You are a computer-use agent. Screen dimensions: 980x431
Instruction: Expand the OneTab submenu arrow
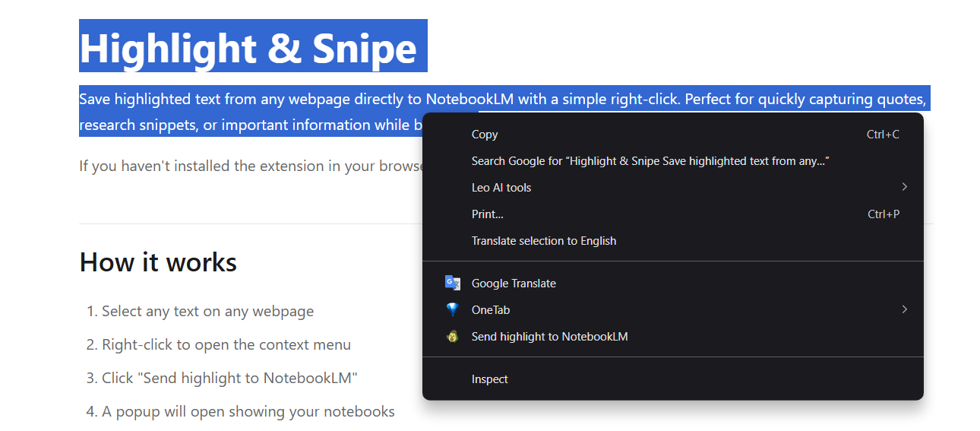904,309
